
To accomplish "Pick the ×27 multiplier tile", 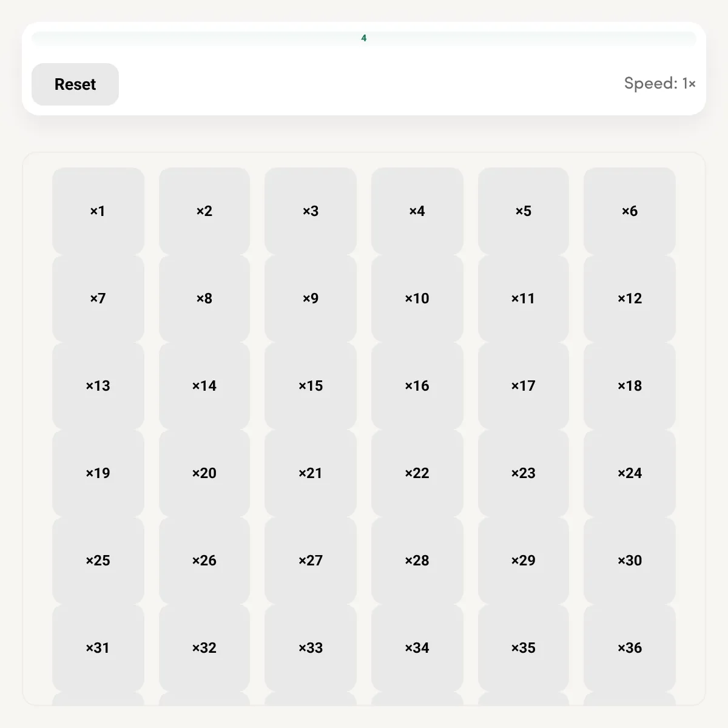I will pos(311,561).
